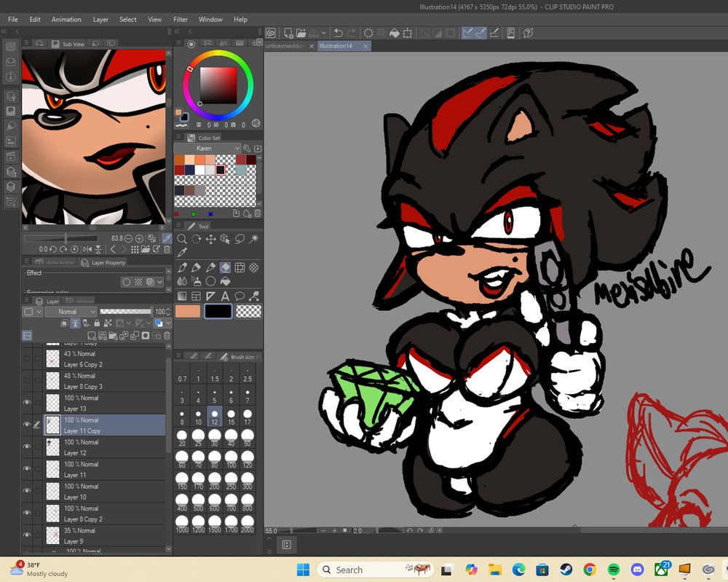Open the Karen color set dropdown
The height and width of the screenshot is (582, 728).
pos(207,149)
